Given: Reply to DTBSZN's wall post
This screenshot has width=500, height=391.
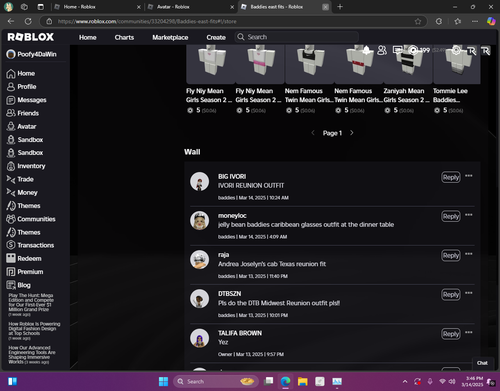Looking at the screenshot, I should pyautogui.click(x=451, y=295).
